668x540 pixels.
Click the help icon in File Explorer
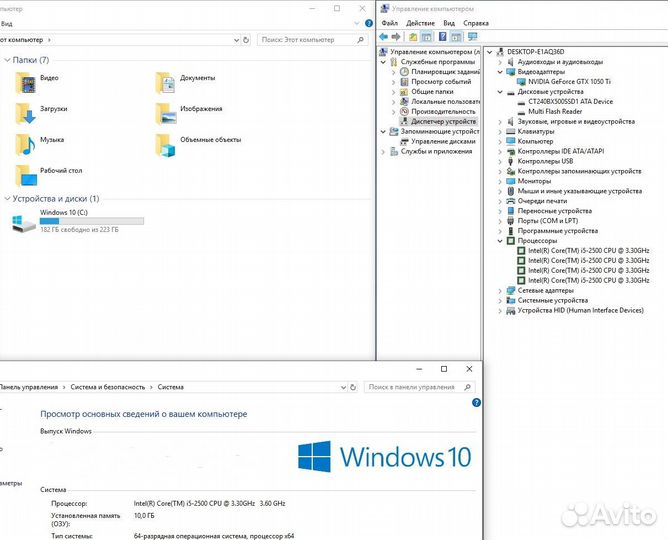click(367, 23)
